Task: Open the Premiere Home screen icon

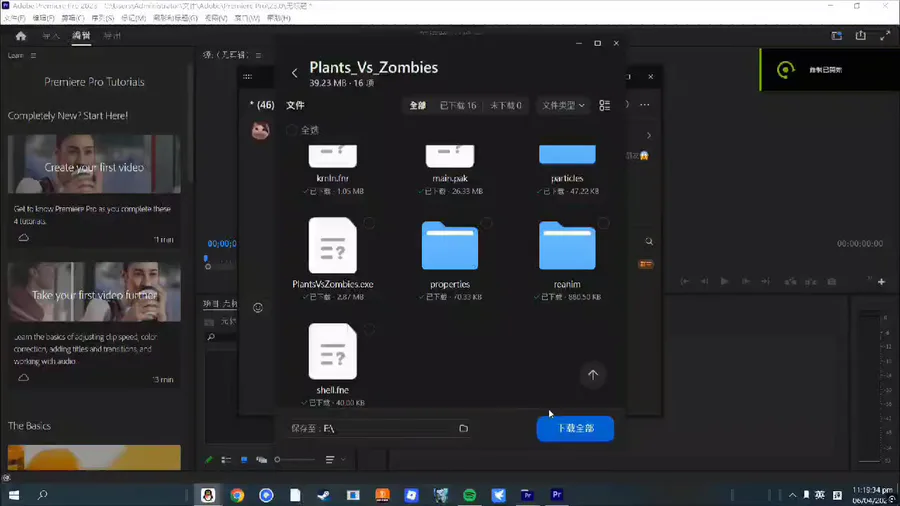Action: 21,36
